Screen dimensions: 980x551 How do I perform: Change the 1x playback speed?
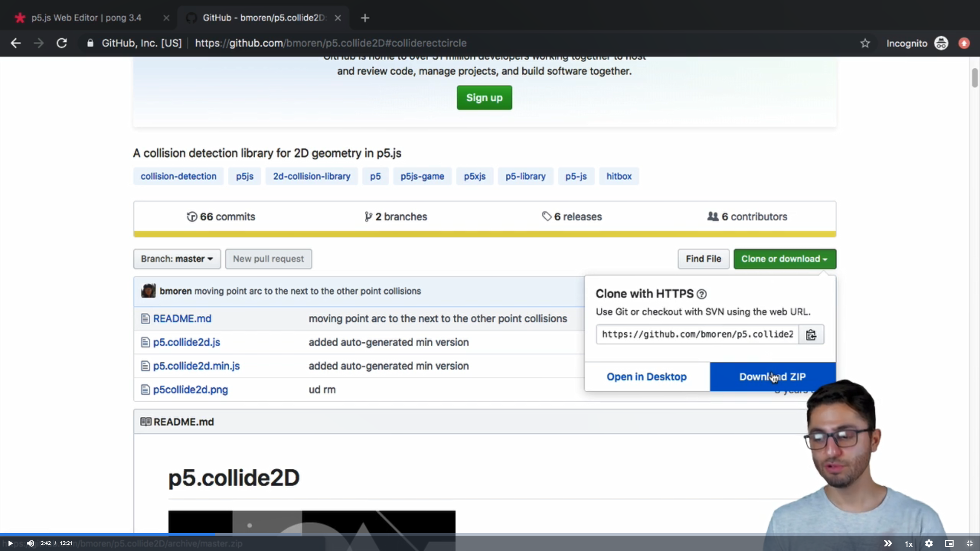909,544
